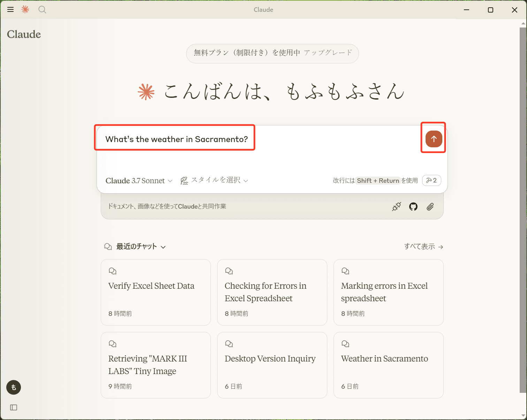Open the hamburger navigation menu
This screenshot has height=420, width=527.
10,9
